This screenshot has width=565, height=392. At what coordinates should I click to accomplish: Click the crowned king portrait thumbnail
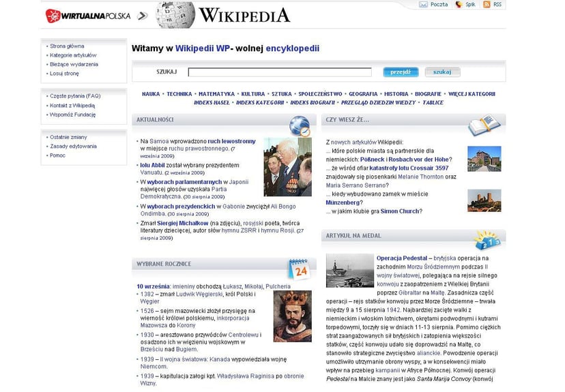coord(293,316)
